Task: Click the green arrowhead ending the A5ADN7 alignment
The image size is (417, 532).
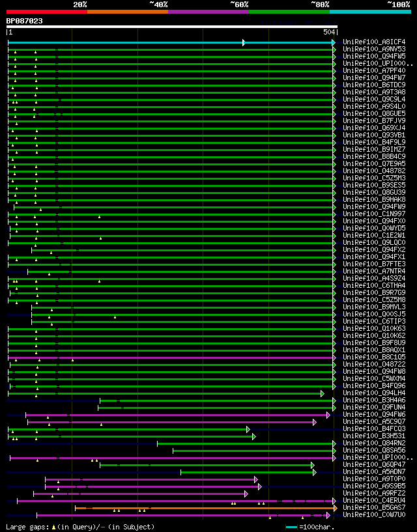Action: coord(315,472)
